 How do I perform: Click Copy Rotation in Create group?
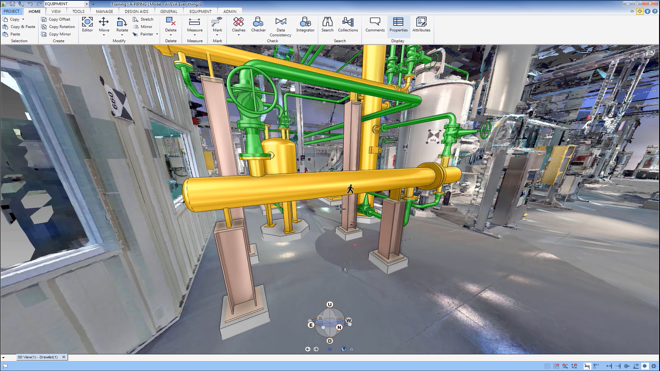click(x=58, y=27)
